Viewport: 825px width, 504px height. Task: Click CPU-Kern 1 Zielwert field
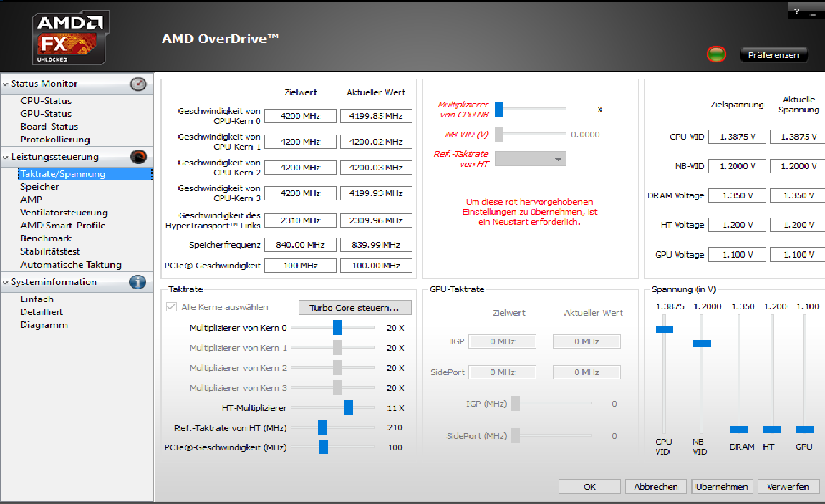[x=301, y=142]
